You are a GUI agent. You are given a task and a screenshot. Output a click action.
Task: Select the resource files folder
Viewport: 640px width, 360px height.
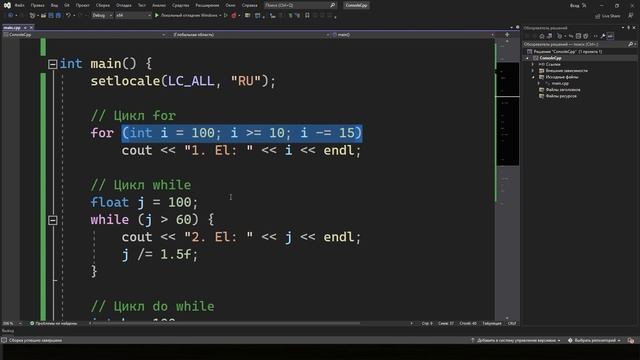[558, 96]
